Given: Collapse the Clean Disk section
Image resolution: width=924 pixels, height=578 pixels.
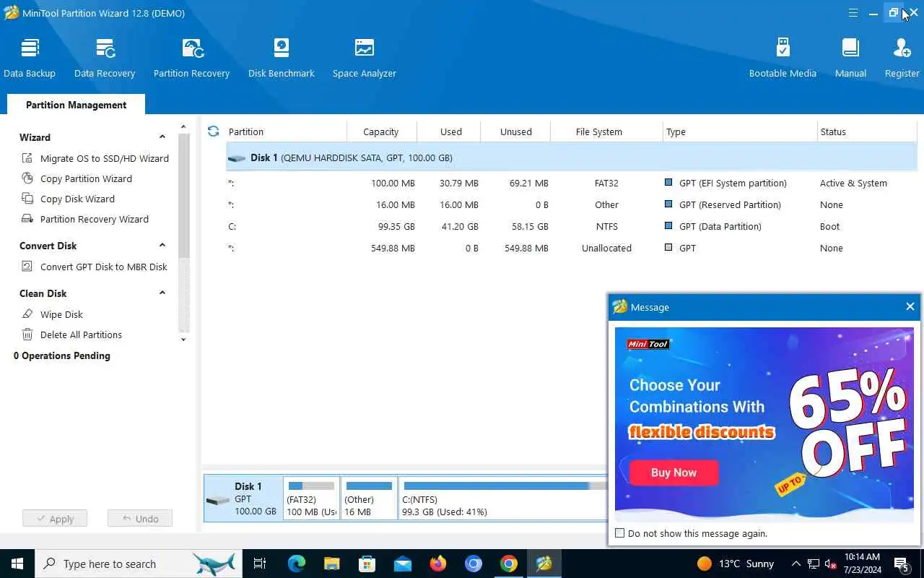Looking at the screenshot, I should click(162, 293).
